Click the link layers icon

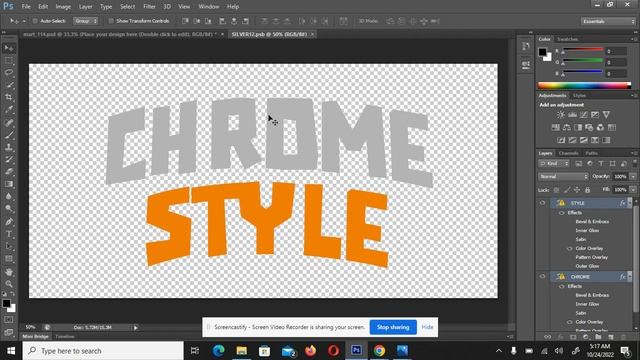point(548,337)
